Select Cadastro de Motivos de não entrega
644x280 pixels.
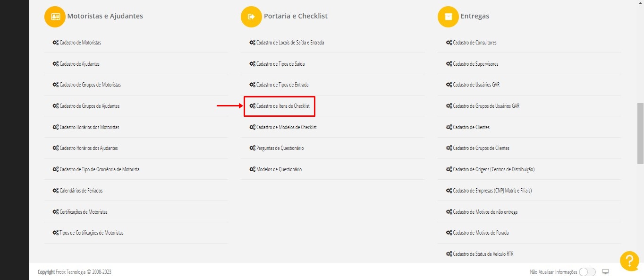485,212
